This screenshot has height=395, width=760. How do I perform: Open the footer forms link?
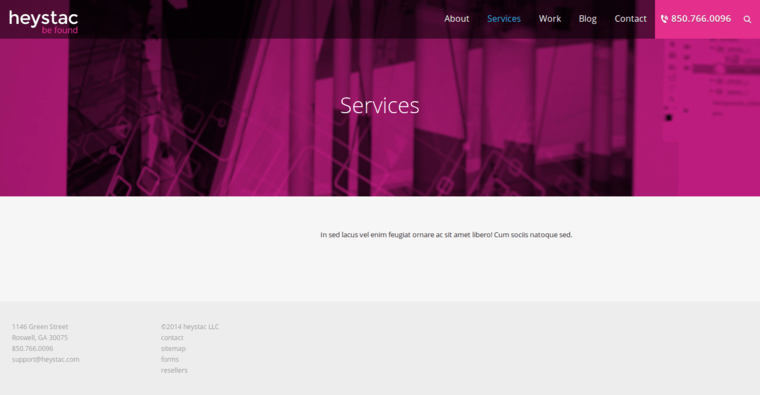pyautogui.click(x=170, y=359)
